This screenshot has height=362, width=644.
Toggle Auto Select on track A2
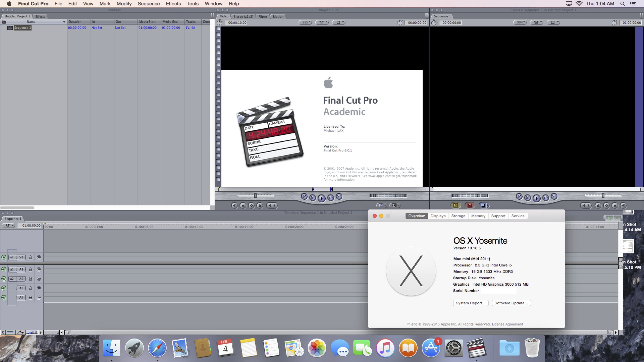(38, 278)
